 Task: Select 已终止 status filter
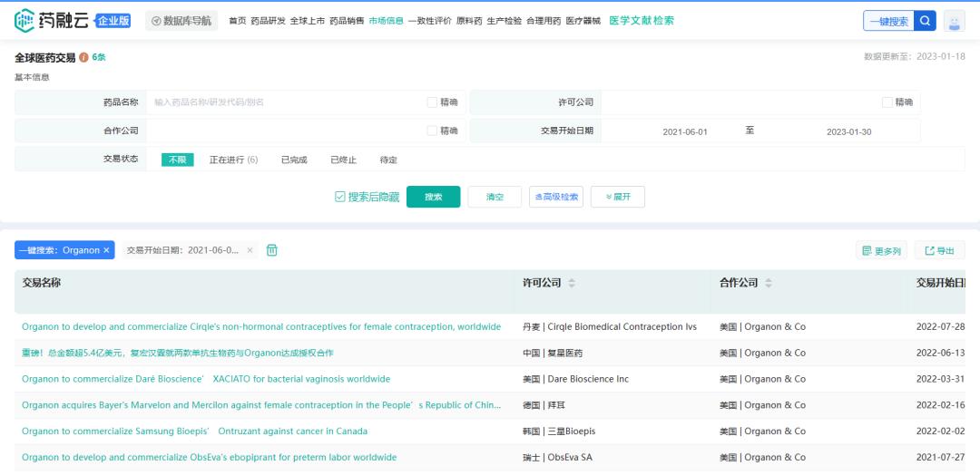pyautogui.click(x=344, y=160)
